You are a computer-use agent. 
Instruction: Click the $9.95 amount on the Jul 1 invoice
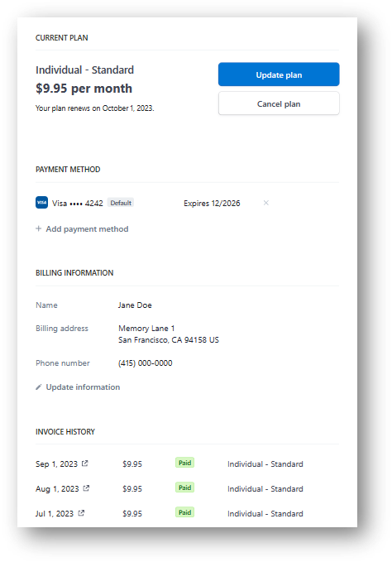(x=132, y=514)
